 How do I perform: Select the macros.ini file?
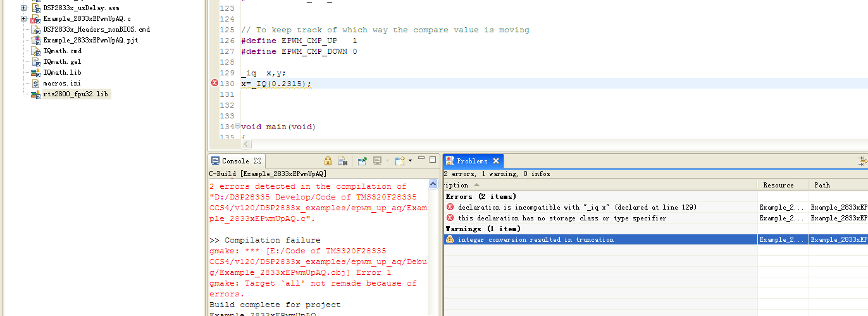[62, 84]
